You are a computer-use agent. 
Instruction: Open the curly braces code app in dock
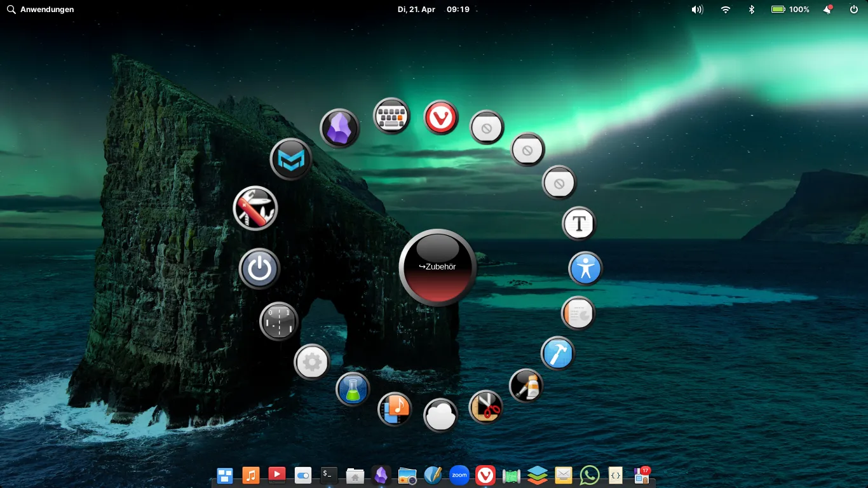tap(615, 475)
